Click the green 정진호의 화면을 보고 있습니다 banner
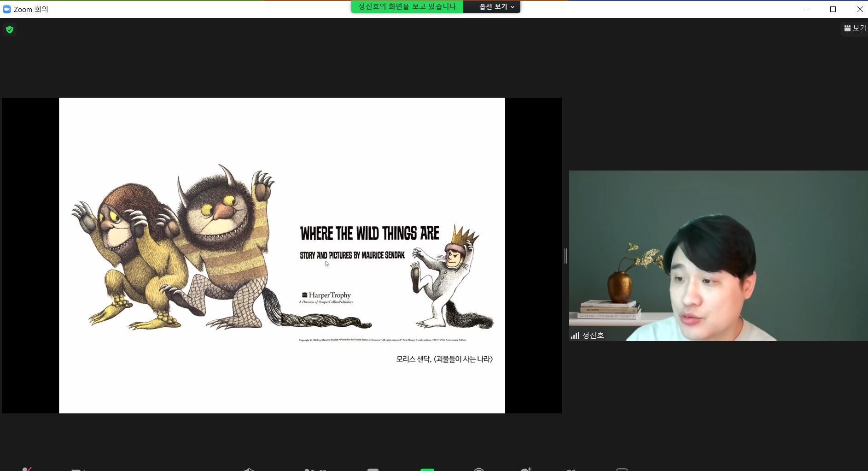The height and width of the screenshot is (471, 868). (x=407, y=6)
